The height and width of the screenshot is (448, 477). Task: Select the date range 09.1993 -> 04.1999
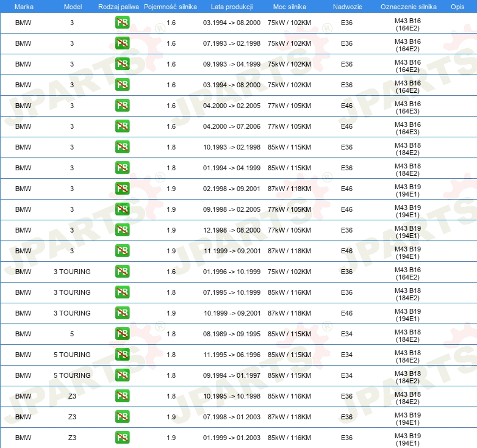click(232, 64)
